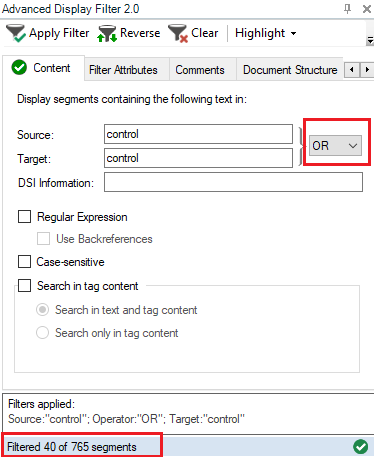Toggle the Use Backreferences checkbox
Viewport: 374px width, 457px height.
(x=44, y=239)
